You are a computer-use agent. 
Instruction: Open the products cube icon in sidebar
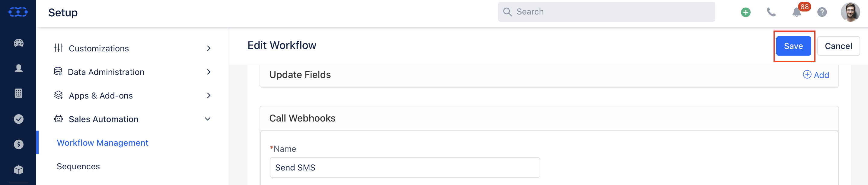(18, 170)
